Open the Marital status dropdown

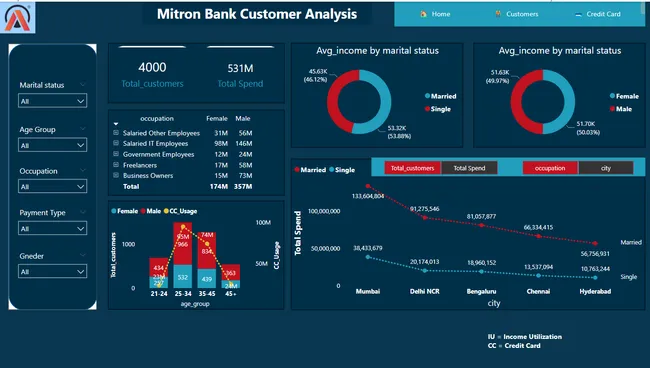coord(53,101)
